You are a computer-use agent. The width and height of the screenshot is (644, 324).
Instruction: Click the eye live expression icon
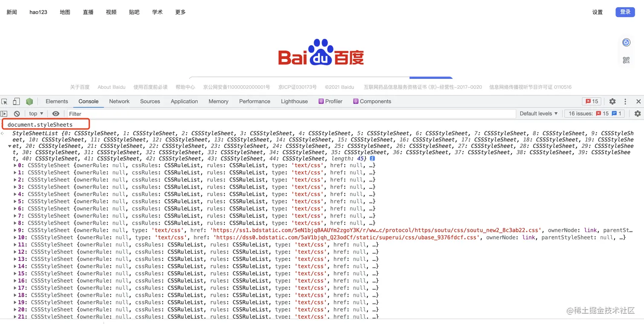tap(56, 114)
